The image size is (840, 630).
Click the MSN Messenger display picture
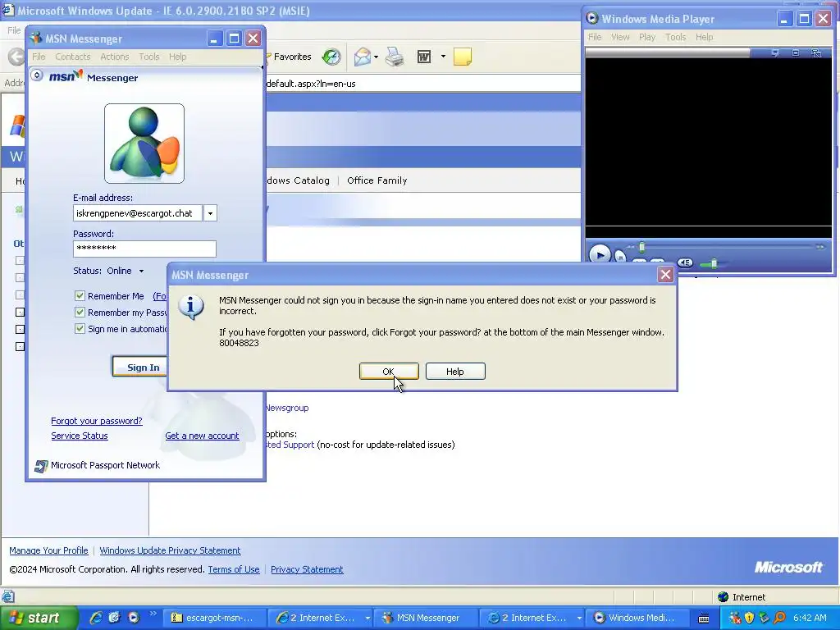click(x=144, y=144)
